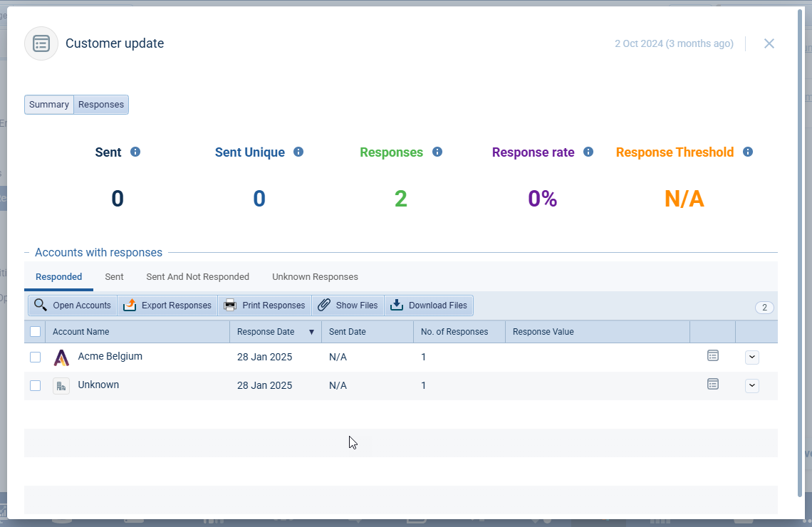The height and width of the screenshot is (527, 812).
Task: Click the responses count badge showing 2
Action: click(764, 307)
